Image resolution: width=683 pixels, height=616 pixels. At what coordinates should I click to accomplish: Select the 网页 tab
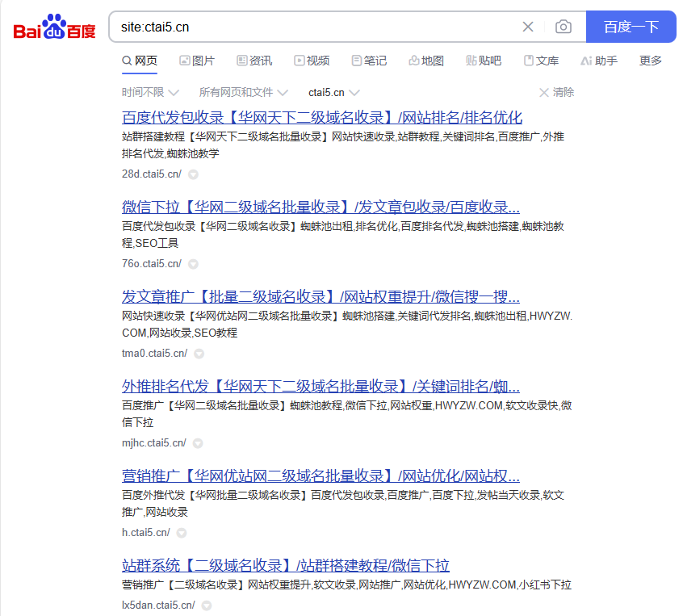[x=140, y=61]
